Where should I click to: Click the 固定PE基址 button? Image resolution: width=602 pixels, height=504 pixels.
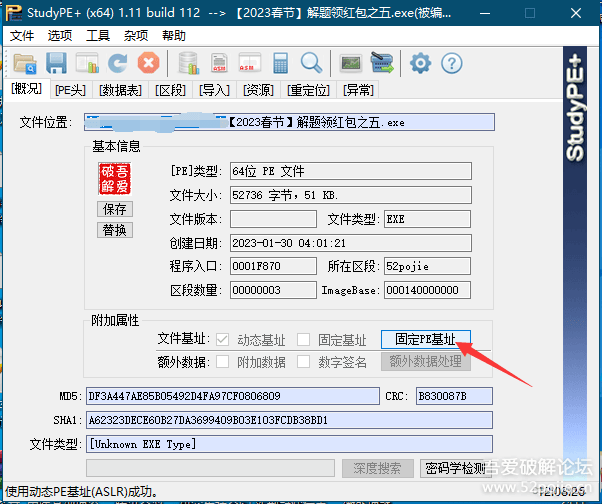coord(426,339)
